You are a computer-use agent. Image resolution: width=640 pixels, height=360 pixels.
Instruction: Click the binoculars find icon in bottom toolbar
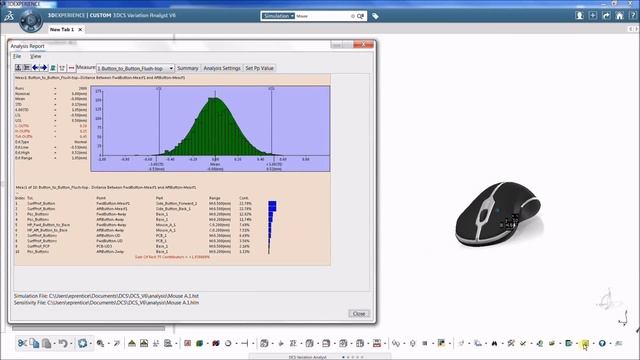click(x=494, y=343)
